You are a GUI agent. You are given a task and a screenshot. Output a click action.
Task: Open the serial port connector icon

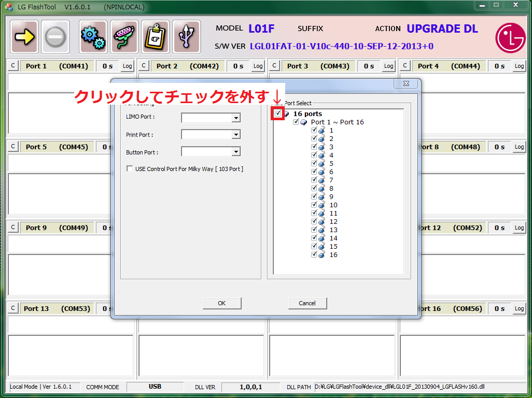pyautogui.click(x=124, y=37)
